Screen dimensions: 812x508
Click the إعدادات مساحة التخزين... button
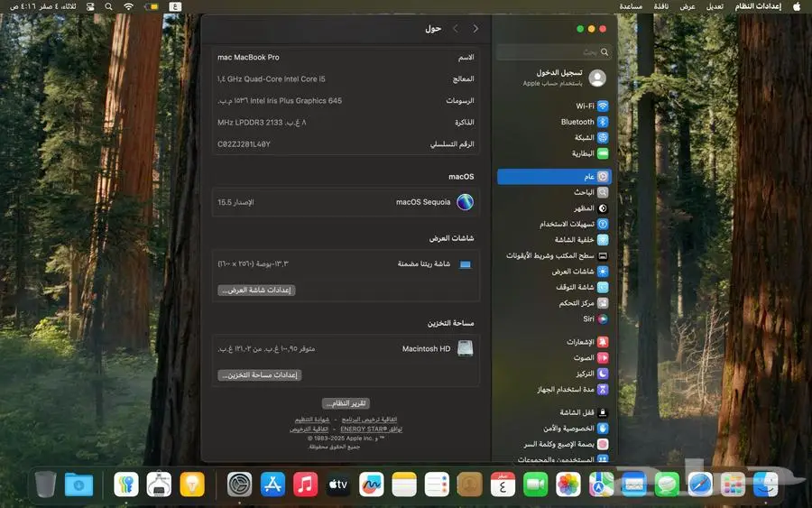tap(260, 375)
